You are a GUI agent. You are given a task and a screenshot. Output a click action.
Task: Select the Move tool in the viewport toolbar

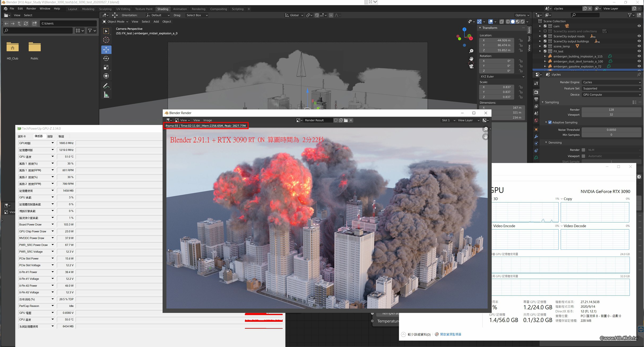106,49
